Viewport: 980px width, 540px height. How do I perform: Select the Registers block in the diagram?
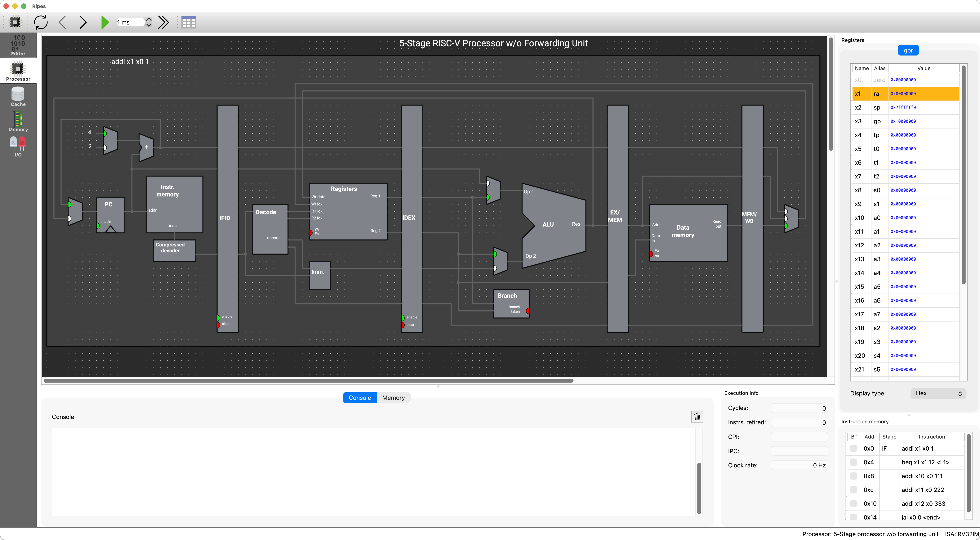coord(348,212)
